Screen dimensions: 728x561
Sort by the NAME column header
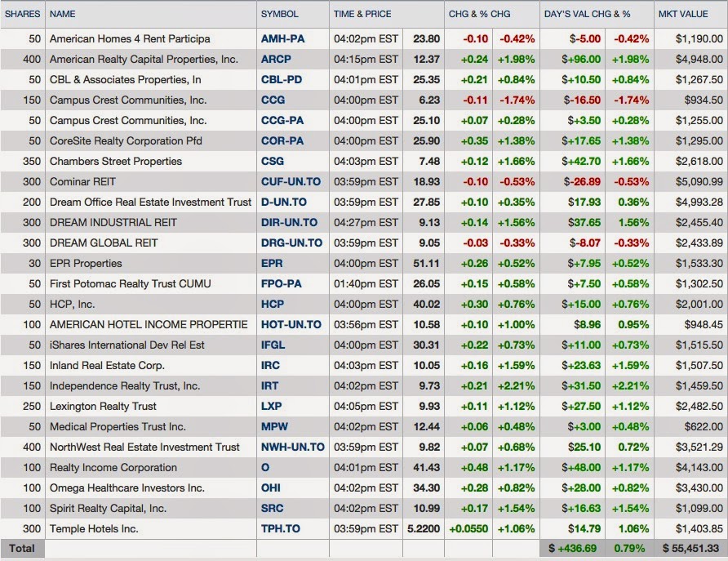click(x=63, y=15)
